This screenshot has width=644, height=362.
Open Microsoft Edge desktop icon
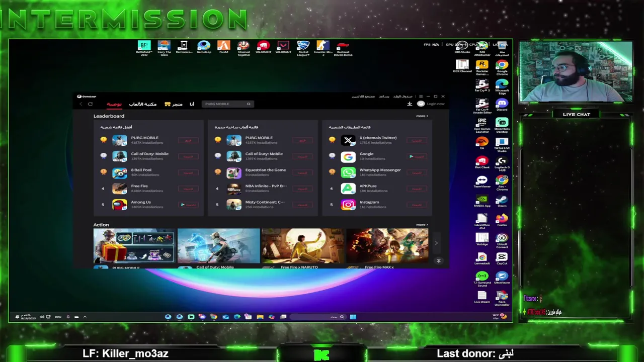502,87
